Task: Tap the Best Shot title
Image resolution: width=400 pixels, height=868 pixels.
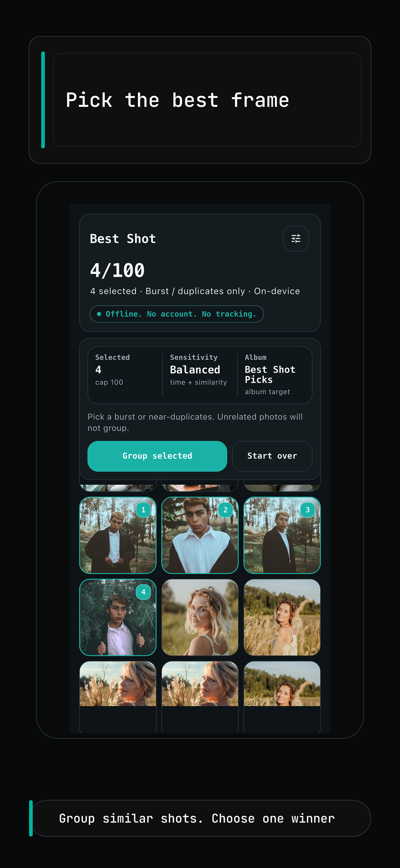Action: [x=123, y=238]
